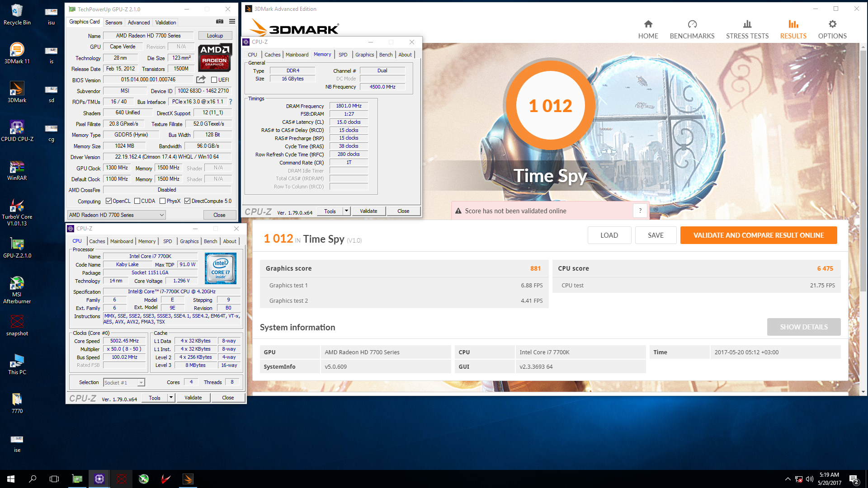868x488 pixels.
Task: Open Validation tab in GPU-Z
Action: [x=165, y=22]
